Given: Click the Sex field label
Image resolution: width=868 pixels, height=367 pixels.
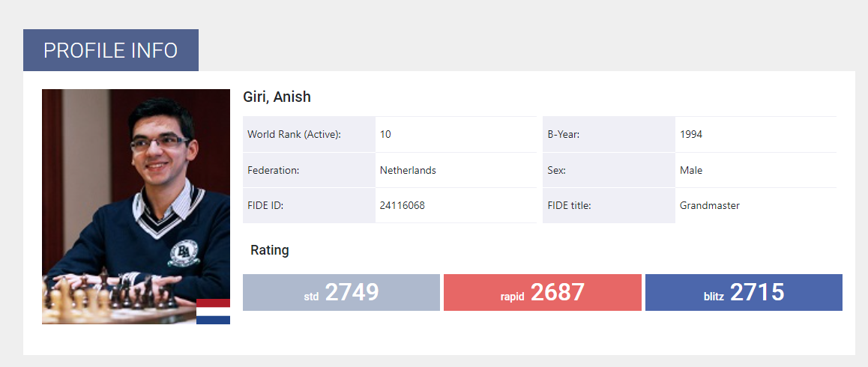Looking at the screenshot, I should pyautogui.click(x=556, y=171).
